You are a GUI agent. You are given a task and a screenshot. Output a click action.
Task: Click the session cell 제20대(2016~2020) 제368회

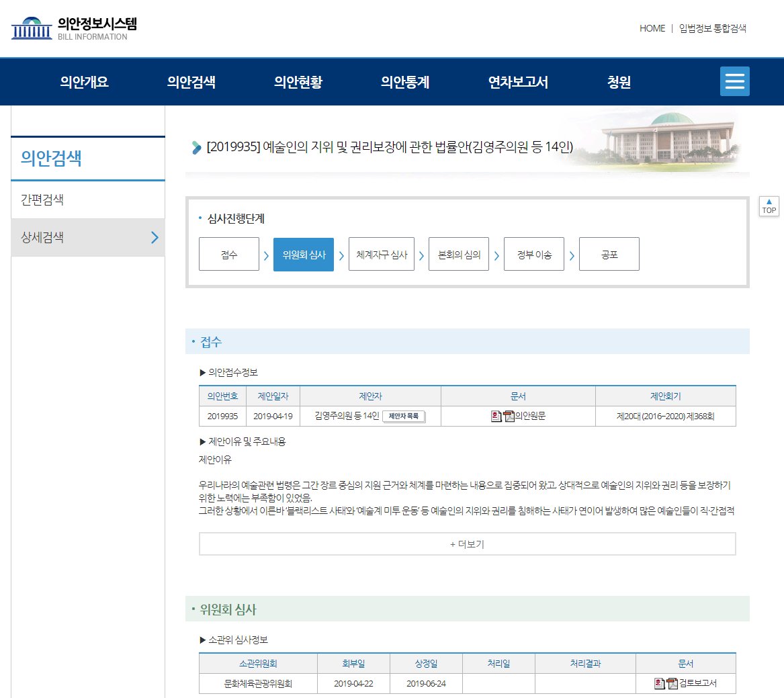[666, 416]
